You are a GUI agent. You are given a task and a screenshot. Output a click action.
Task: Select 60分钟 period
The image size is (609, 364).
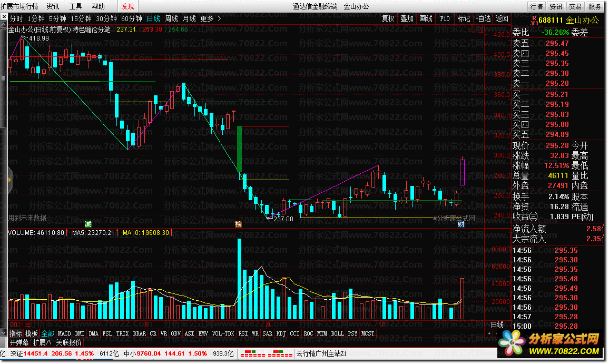click(132, 18)
